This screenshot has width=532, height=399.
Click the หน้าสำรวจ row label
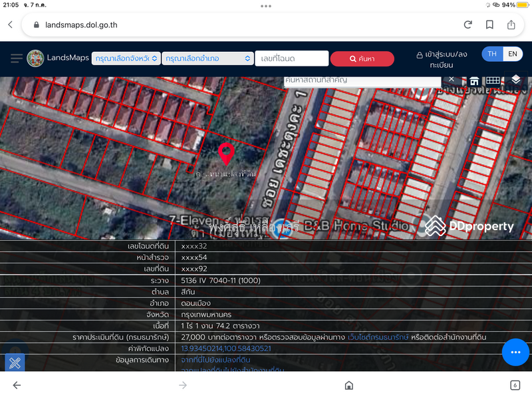click(152, 257)
